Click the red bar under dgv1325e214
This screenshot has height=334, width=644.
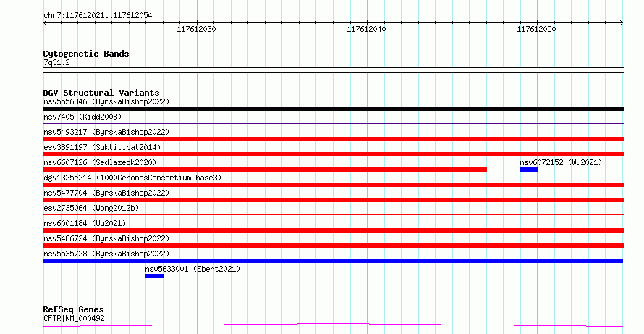point(333,185)
